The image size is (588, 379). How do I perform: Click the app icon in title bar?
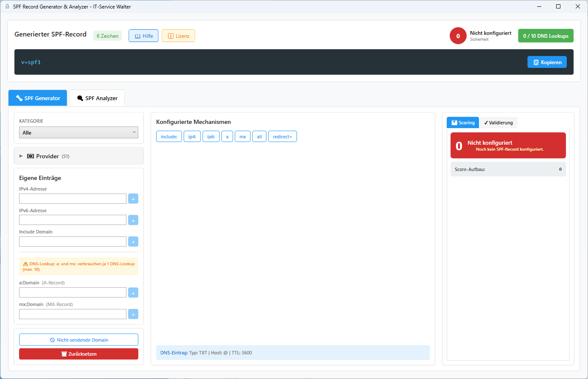[x=7, y=6]
